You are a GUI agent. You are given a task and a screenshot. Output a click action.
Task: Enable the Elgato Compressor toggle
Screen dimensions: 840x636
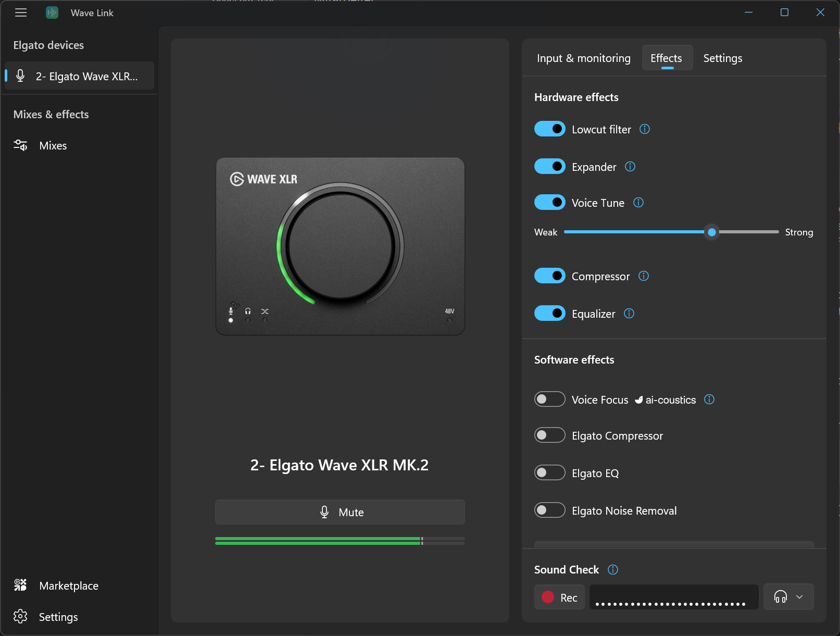click(550, 435)
